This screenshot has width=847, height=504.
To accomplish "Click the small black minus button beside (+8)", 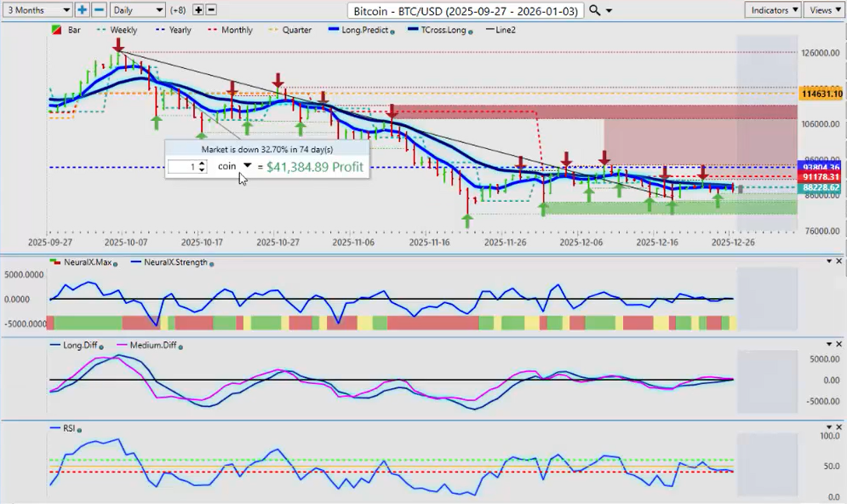I will coord(211,10).
